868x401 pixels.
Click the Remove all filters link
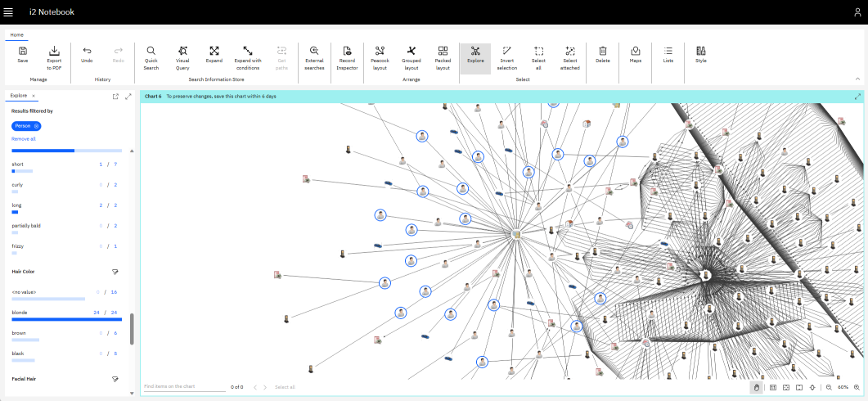(x=24, y=139)
